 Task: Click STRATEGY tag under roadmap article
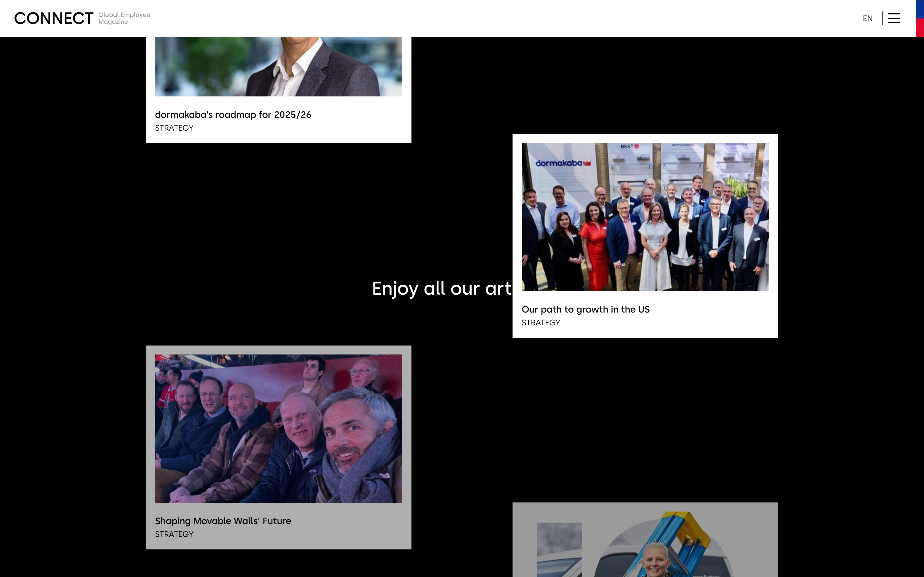click(x=174, y=128)
